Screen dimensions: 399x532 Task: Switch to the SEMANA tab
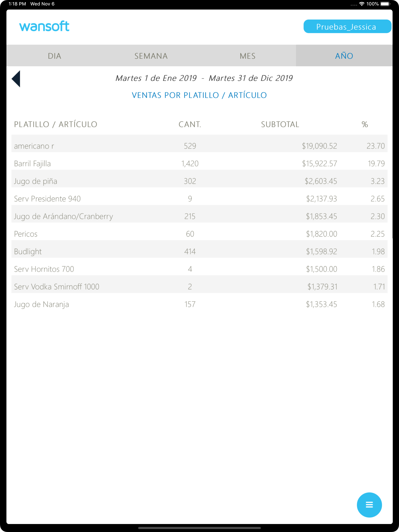point(151,56)
